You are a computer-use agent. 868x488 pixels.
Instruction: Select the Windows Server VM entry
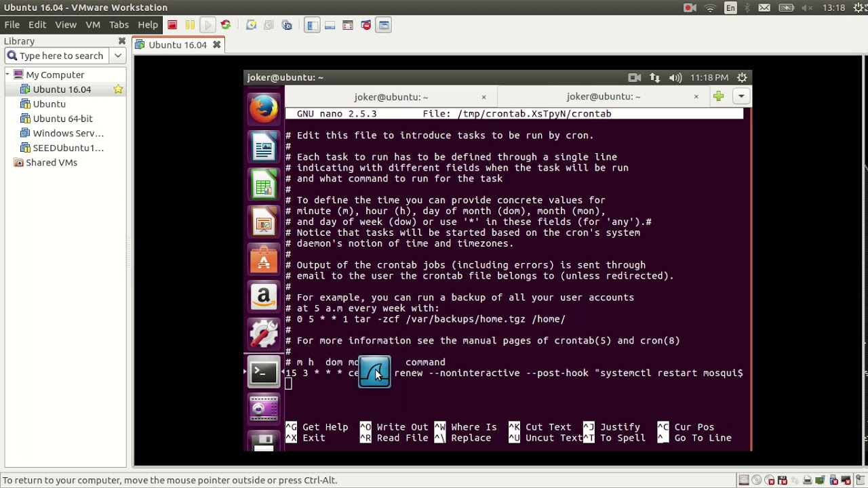(68, 133)
